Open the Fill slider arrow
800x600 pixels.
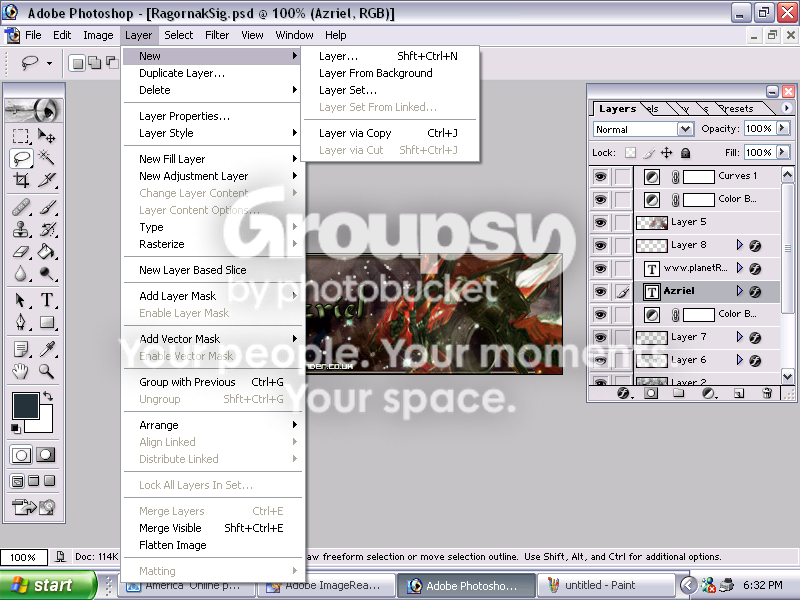click(x=782, y=152)
